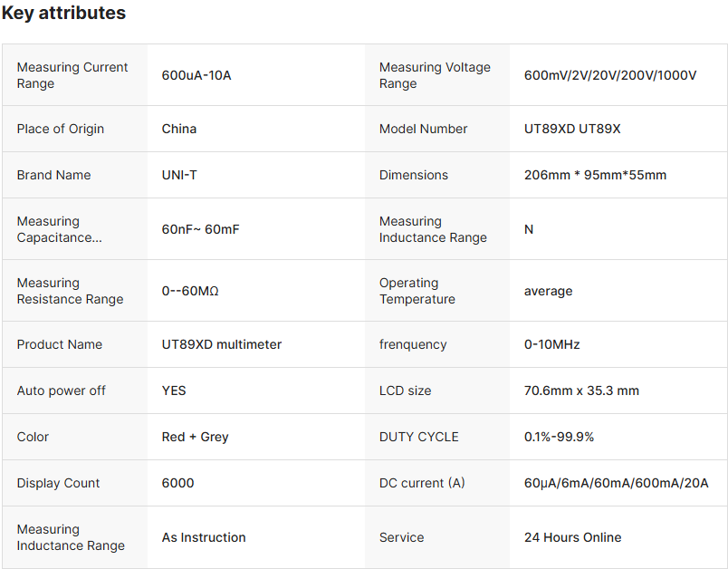
Task: Click the 60nF~ 60mF capacitance value
Action: (201, 229)
